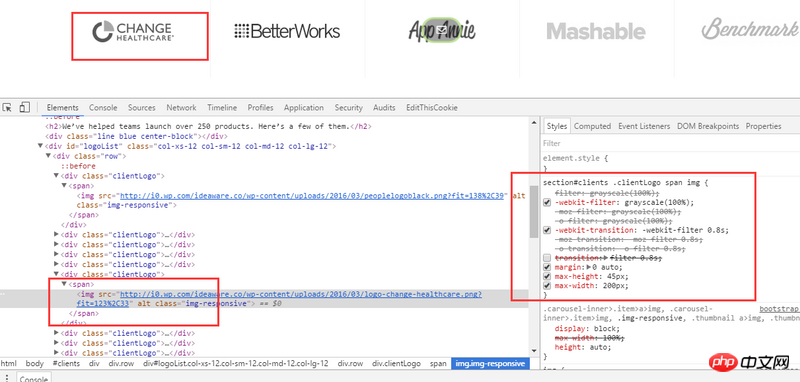Select img.img-responsive breadcrumb item
This screenshot has height=382, width=800.
click(x=490, y=364)
